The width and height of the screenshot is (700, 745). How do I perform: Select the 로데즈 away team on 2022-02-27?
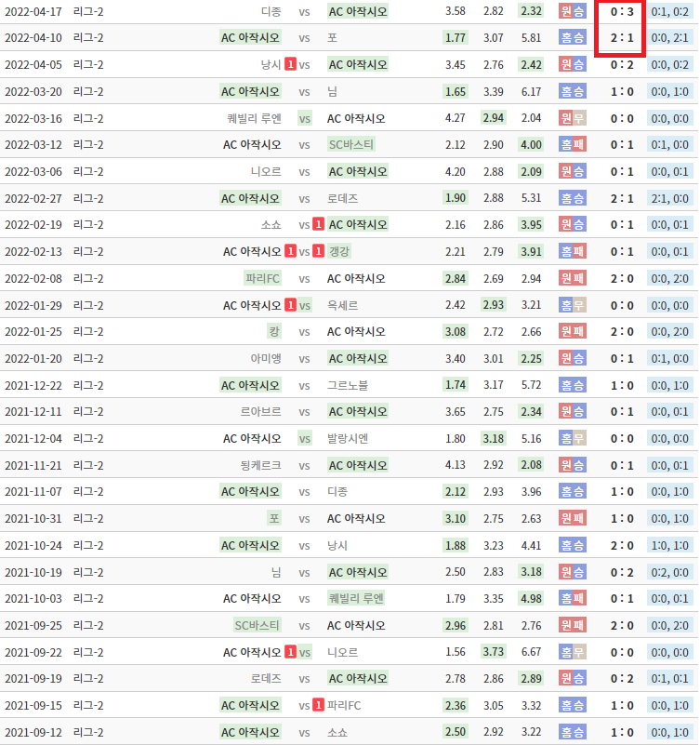click(342, 198)
